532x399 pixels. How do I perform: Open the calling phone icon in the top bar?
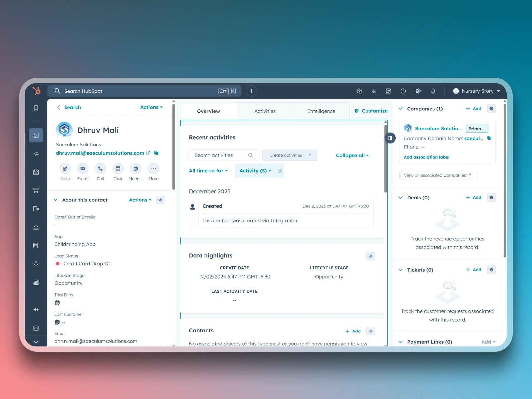374,91
